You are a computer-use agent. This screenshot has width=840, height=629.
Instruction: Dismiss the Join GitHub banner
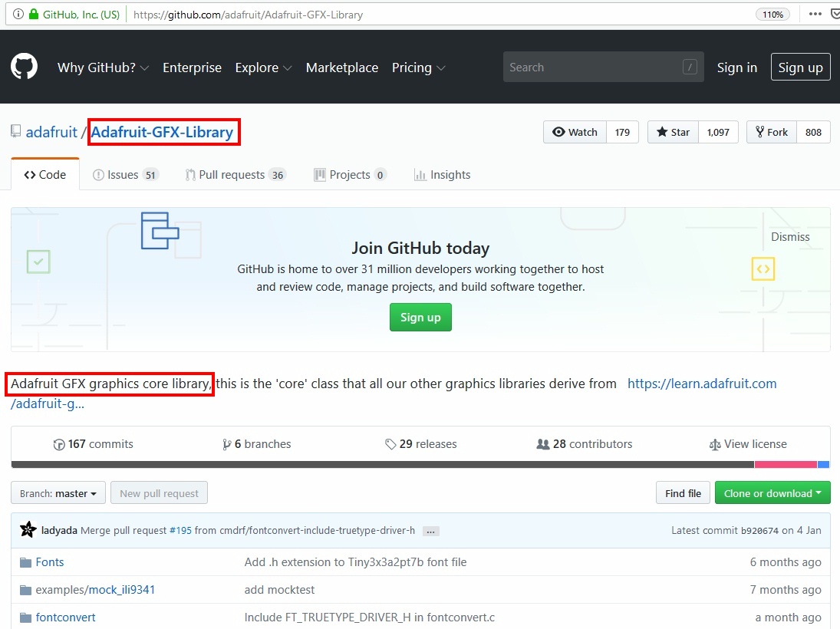pos(790,237)
